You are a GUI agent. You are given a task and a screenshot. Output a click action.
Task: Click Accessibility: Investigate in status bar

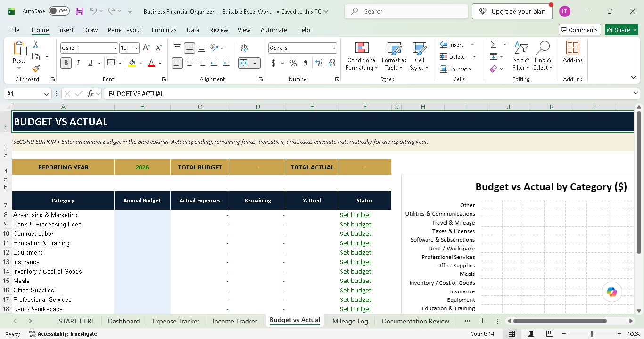pyautogui.click(x=63, y=334)
